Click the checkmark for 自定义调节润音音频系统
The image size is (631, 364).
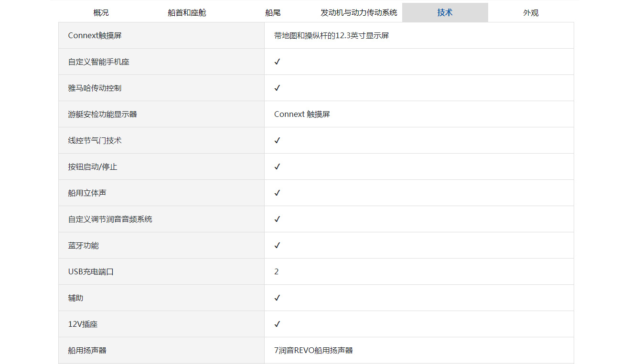(277, 219)
